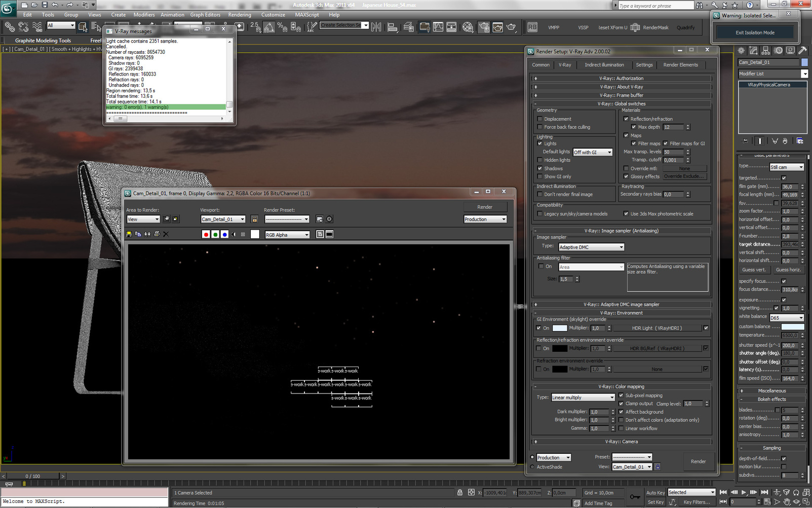Image resolution: width=812 pixels, height=508 pixels.
Task: Open the Modify panel tab icon
Action: 753,51
